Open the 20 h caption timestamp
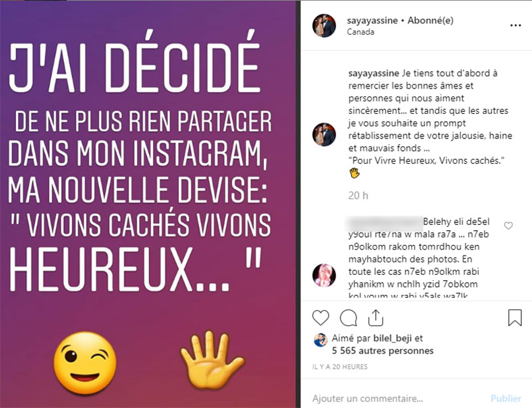The image size is (532, 408). pos(358,196)
